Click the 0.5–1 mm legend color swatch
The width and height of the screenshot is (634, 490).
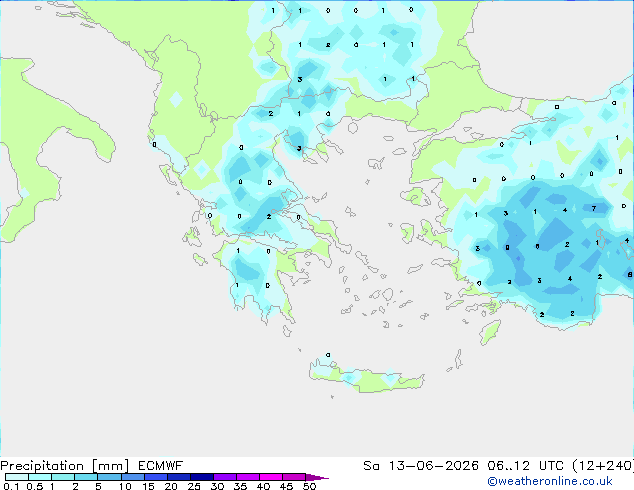coord(40,477)
